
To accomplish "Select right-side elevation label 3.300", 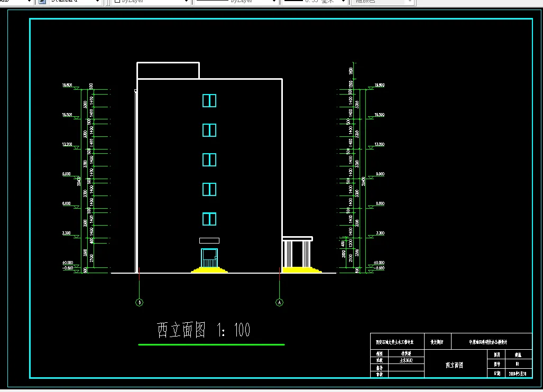I will pyautogui.click(x=380, y=233).
